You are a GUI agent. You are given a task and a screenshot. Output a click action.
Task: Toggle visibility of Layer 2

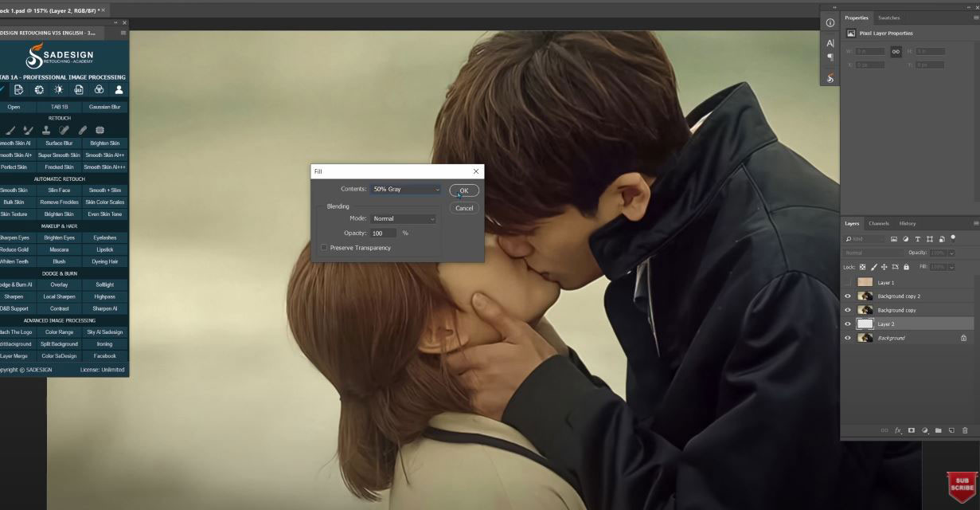pyautogui.click(x=847, y=324)
